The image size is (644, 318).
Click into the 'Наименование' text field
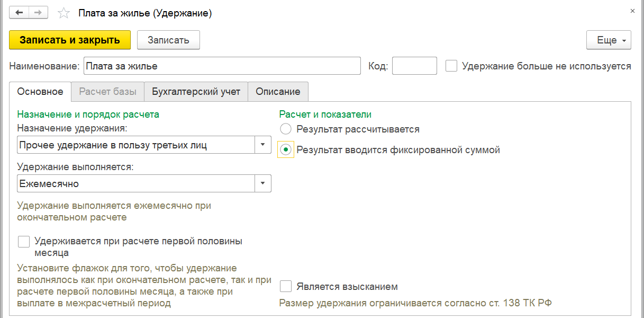click(x=222, y=66)
